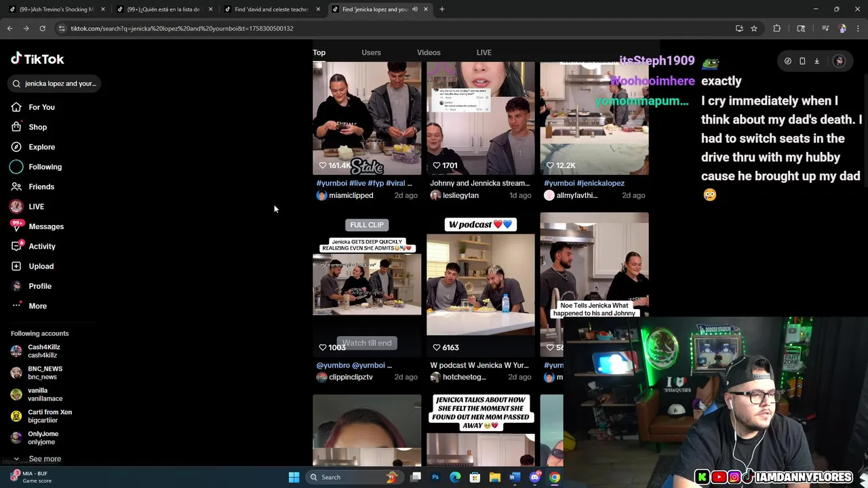868x488 pixels.
Task: Open the video with 161.4K likes
Action: tap(367, 119)
